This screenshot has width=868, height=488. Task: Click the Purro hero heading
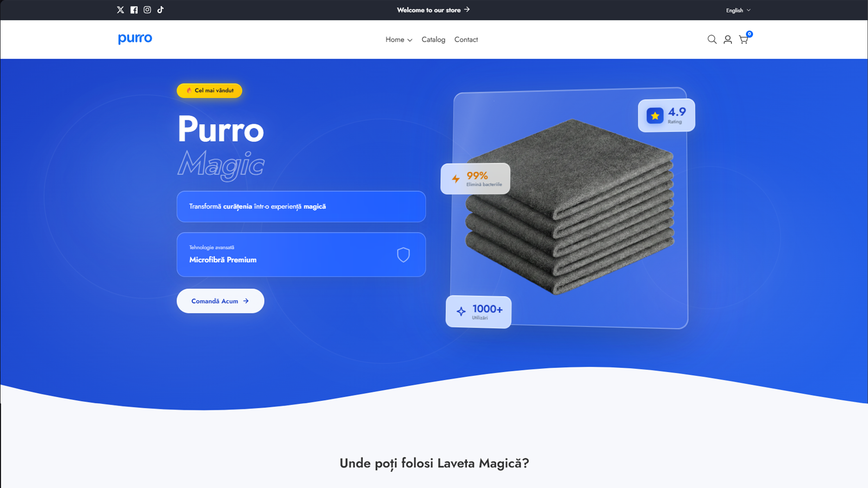221,129
